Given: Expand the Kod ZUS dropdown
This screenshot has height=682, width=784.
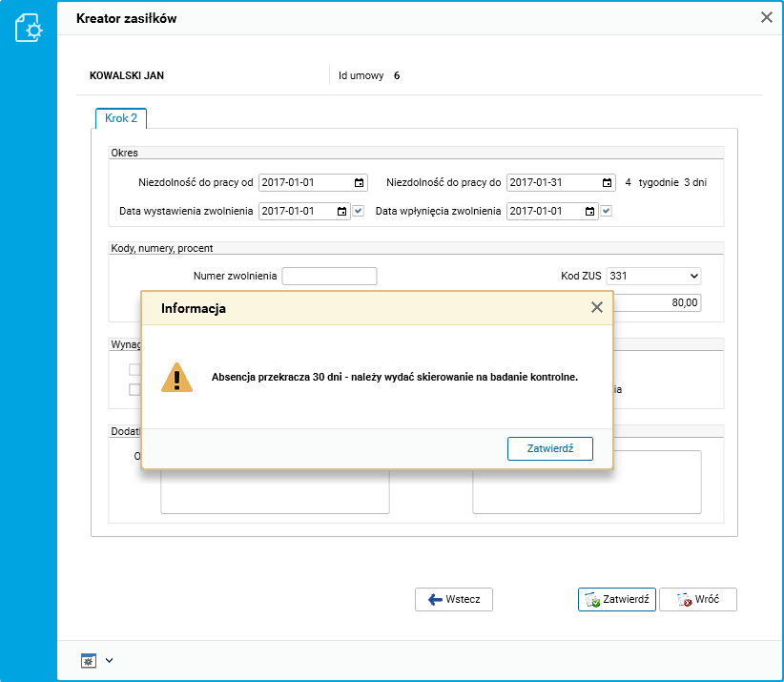Looking at the screenshot, I should pyautogui.click(x=692, y=277).
